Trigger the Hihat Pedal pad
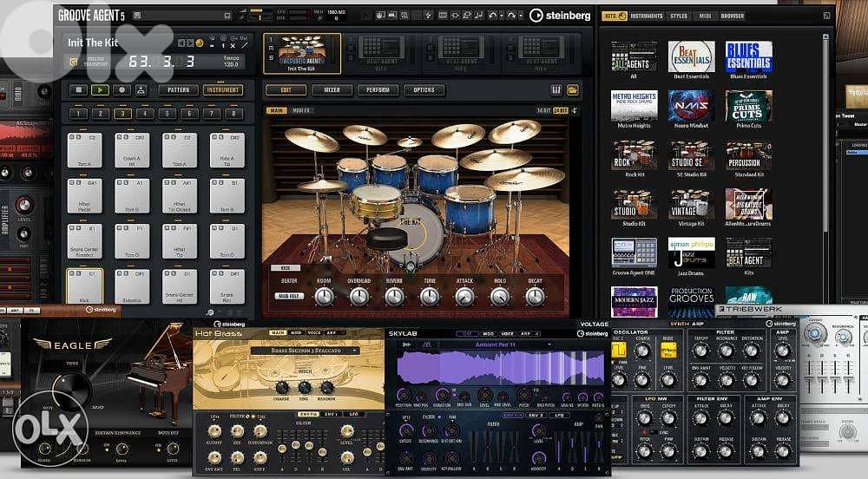 coord(85,195)
